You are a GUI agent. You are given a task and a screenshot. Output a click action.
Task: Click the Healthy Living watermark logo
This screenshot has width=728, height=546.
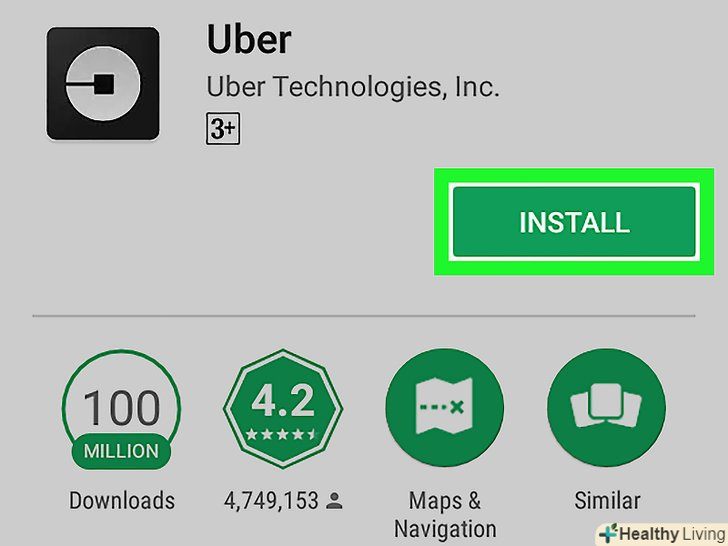click(x=662, y=534)
